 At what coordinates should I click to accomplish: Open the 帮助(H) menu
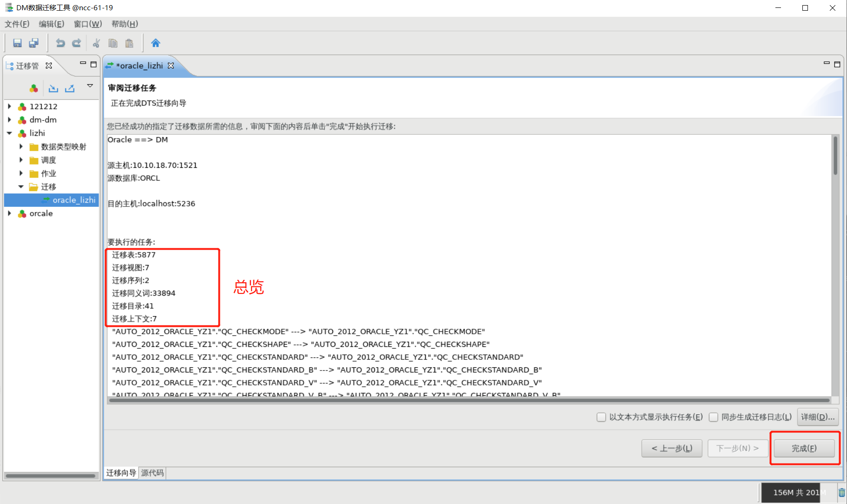[x=125, y=24]
